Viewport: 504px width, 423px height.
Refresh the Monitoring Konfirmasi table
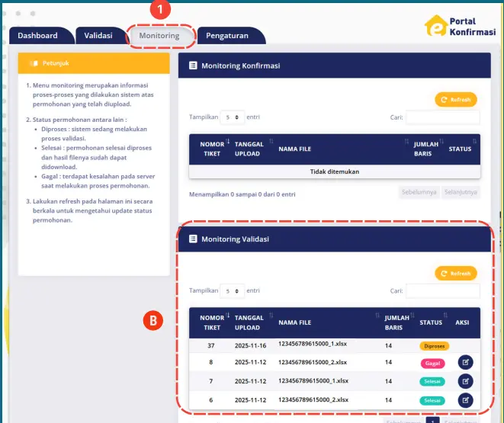point(456,100)
